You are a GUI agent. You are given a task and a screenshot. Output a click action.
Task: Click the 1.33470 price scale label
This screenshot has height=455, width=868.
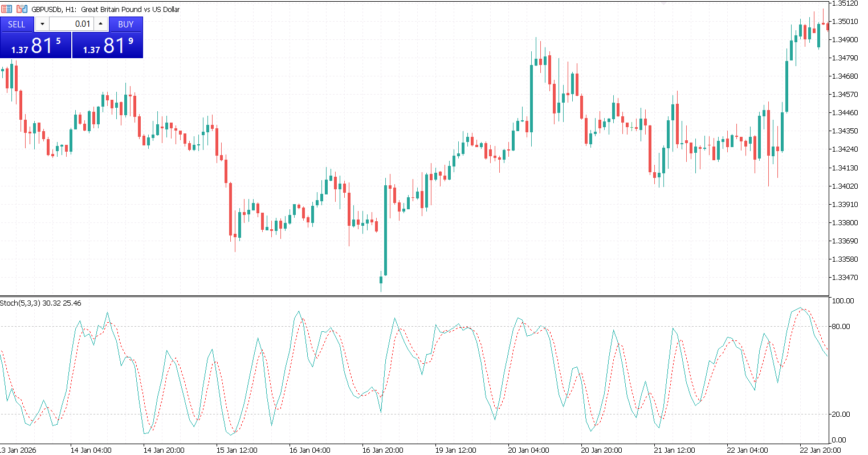[x=845, y=278]
